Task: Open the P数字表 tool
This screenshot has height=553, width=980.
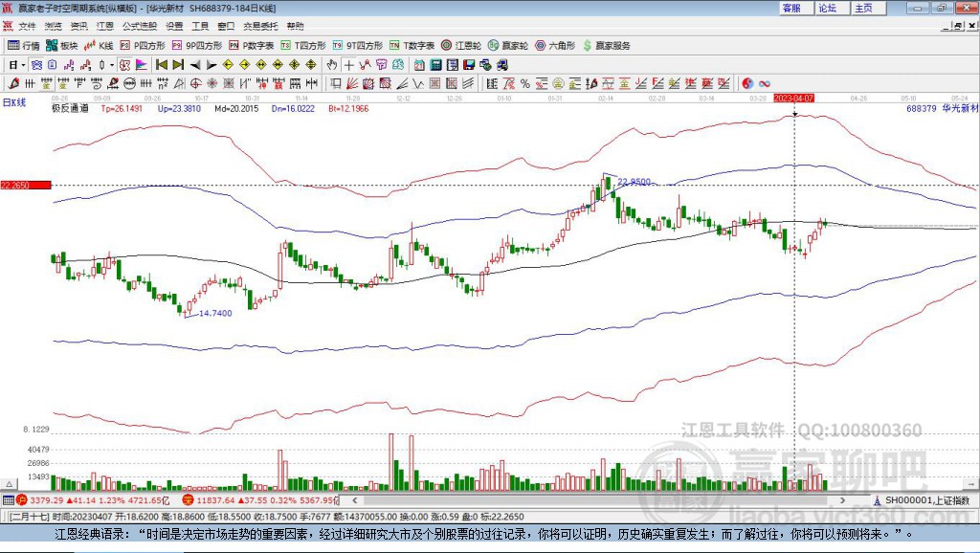Action: 252,46
